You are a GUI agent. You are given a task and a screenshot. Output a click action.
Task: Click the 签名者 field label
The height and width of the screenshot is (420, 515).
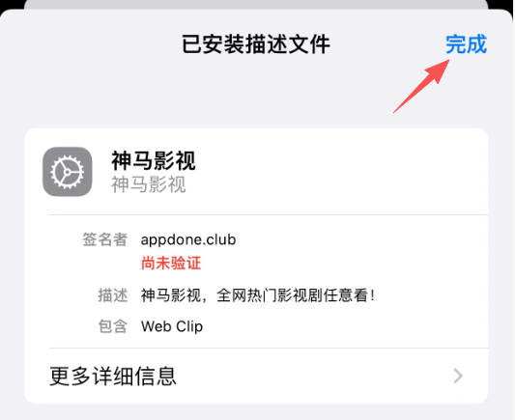[104, 239]
